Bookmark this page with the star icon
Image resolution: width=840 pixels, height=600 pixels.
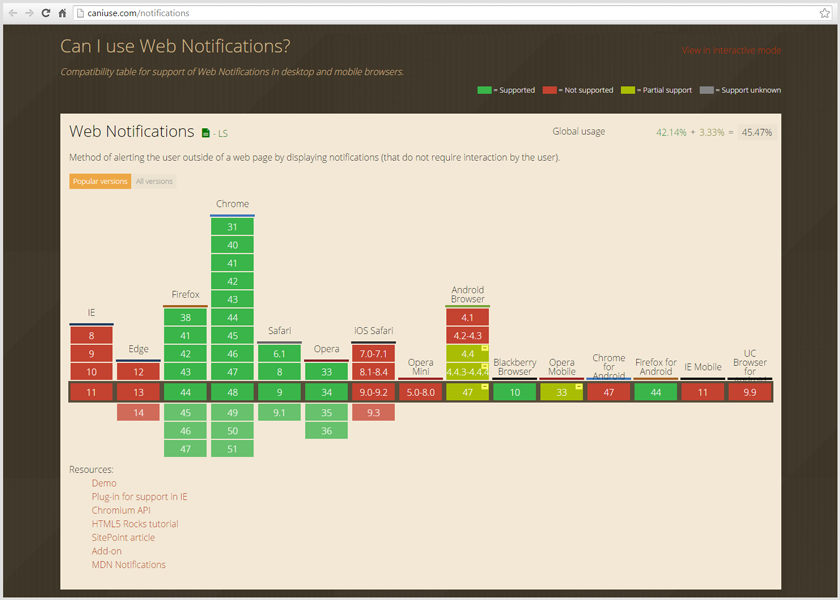[x=824, y=13]
